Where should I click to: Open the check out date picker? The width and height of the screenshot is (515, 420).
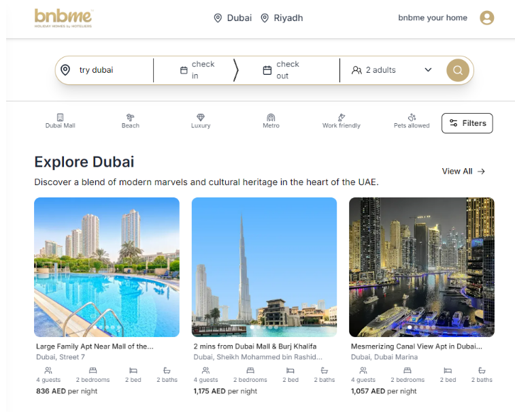click(x=282, y=70)
